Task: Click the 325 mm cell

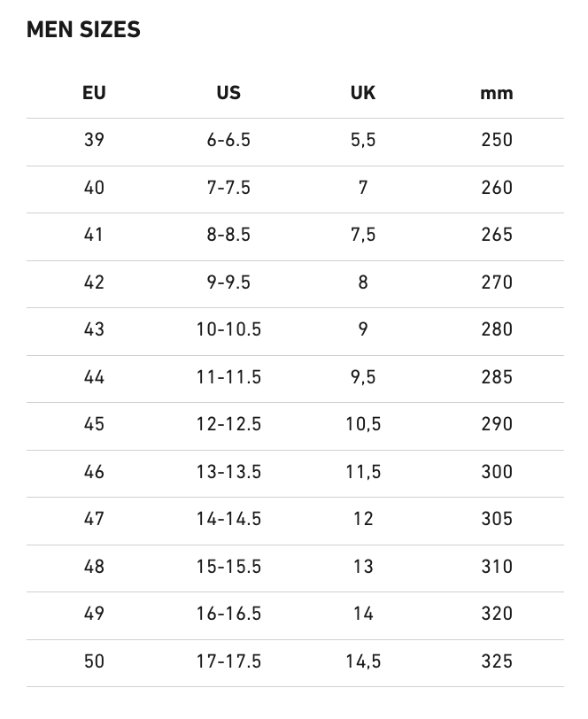Action: (x=497, y=661)
